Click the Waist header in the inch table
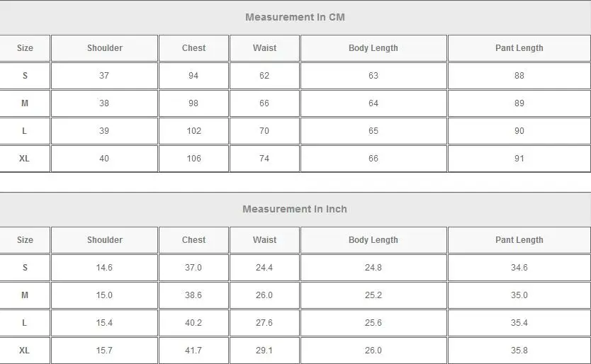 pyautogui.click(x=264, y=240)
